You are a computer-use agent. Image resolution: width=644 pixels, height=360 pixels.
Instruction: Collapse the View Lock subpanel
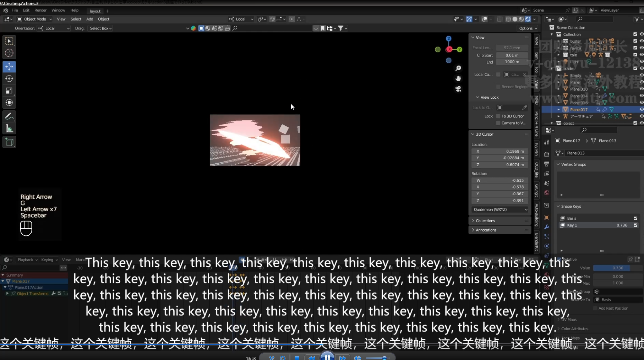coord(487,97)
